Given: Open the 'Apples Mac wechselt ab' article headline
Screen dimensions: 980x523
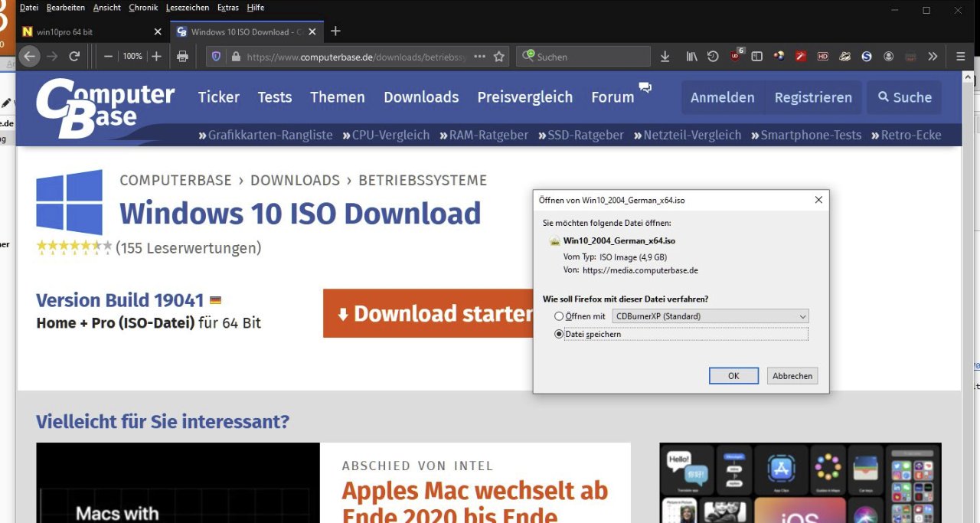Looking at the screenshot, I should click(475, 502).
